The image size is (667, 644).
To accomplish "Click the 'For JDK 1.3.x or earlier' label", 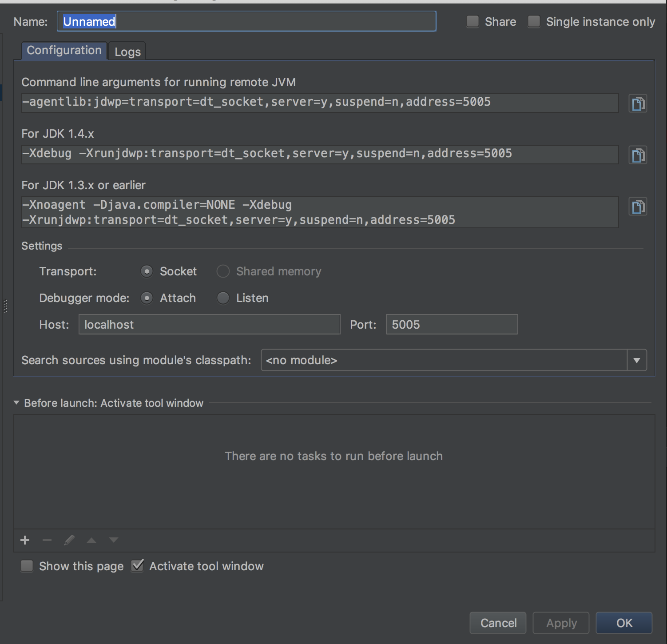I will (83, 185).
